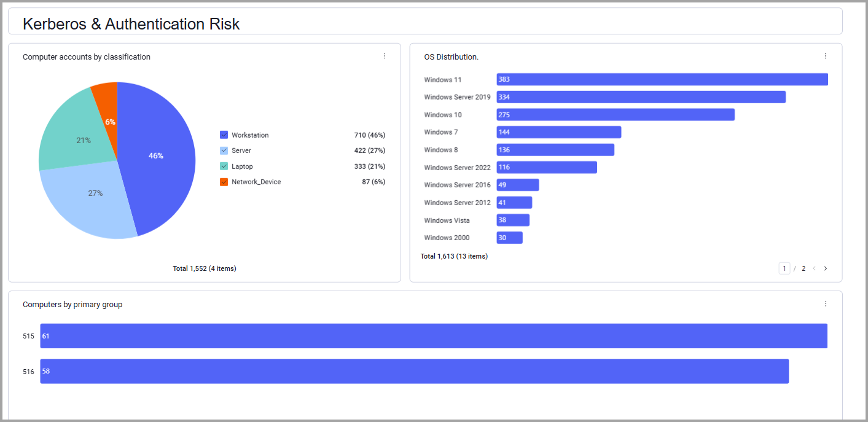868x422 pixels.
Task: Click the Windows 10 axis label
Action: point(442,115)
